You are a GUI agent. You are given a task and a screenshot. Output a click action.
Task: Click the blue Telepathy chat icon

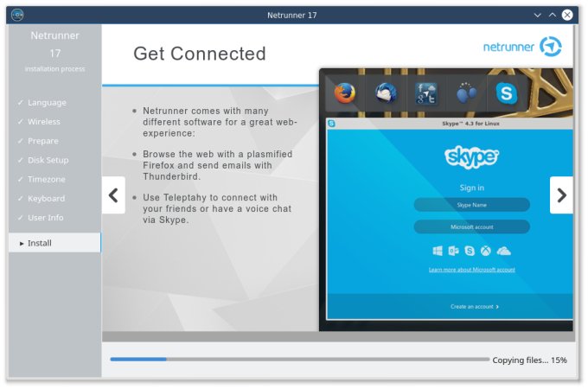click(466, 93)
